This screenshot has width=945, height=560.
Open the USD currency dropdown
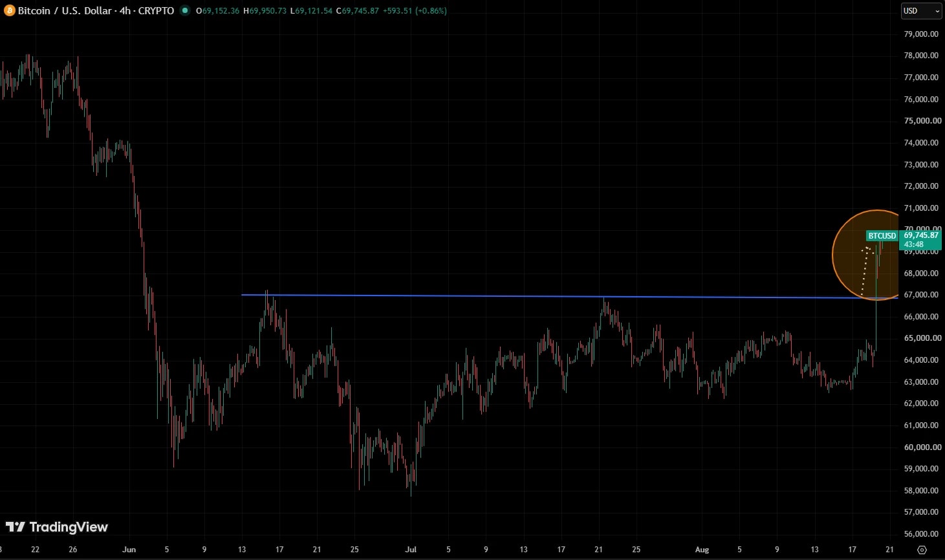921,11
